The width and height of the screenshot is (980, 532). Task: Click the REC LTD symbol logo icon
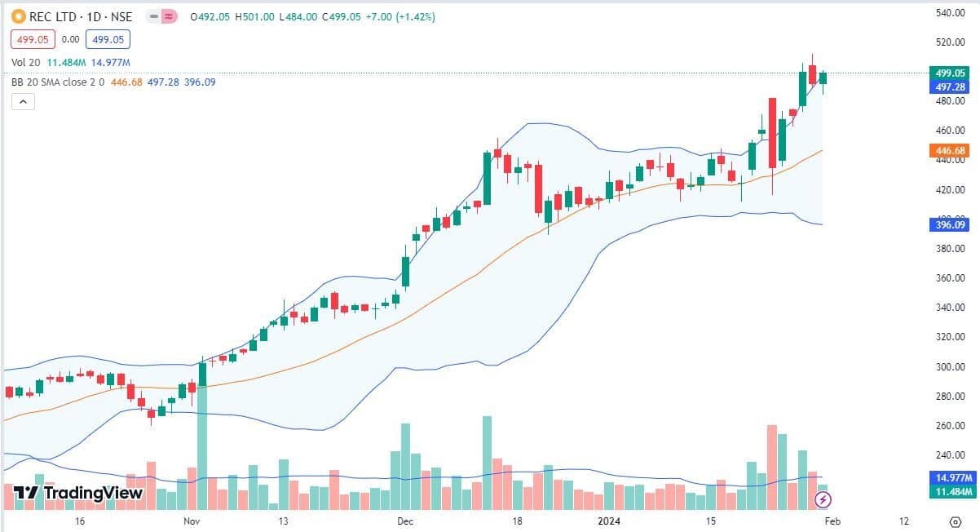pyautogui.click(x=16, y=16)
